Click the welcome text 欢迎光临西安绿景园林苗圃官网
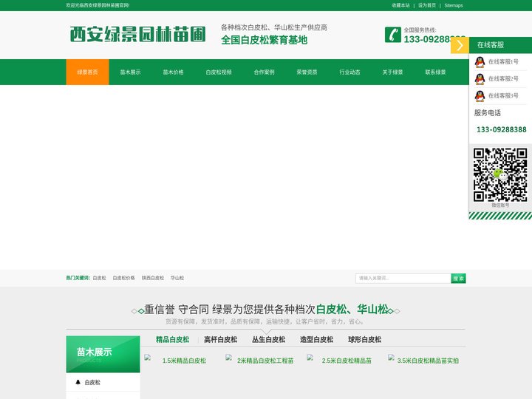The width and height of the screenshot is (532, 399). 98,5
